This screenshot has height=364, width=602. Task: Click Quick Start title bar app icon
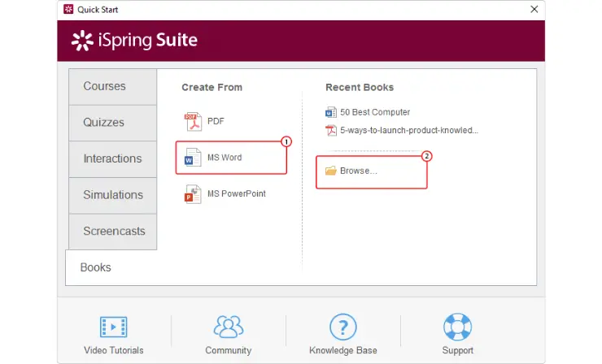click(68, 9)
